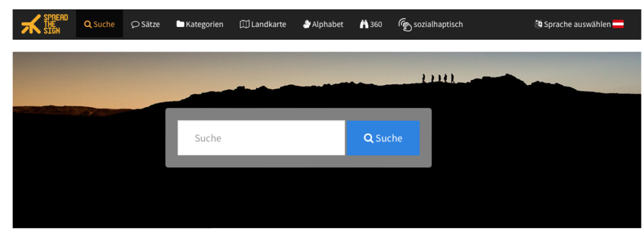Go to Kategorien section

(199, 25)
